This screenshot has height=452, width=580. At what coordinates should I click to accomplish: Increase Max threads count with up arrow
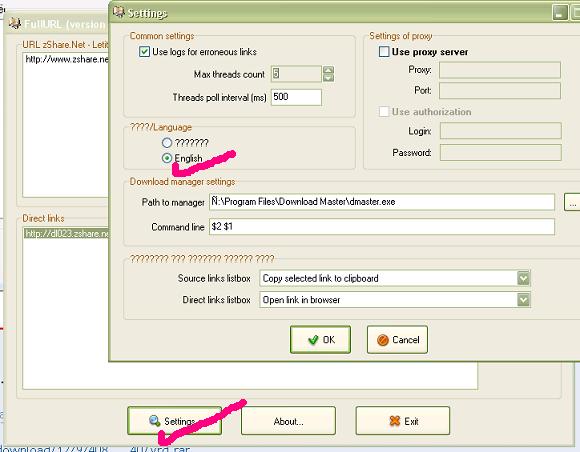328,70
